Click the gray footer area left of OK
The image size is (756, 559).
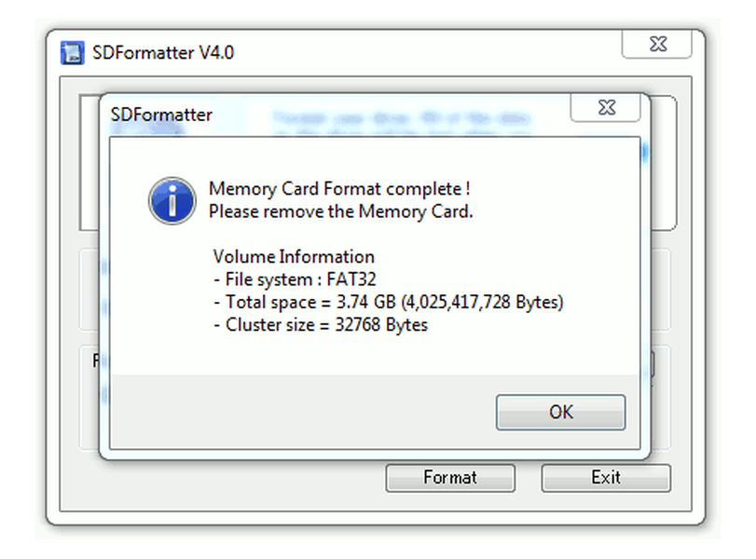click(x=298, y=412)
